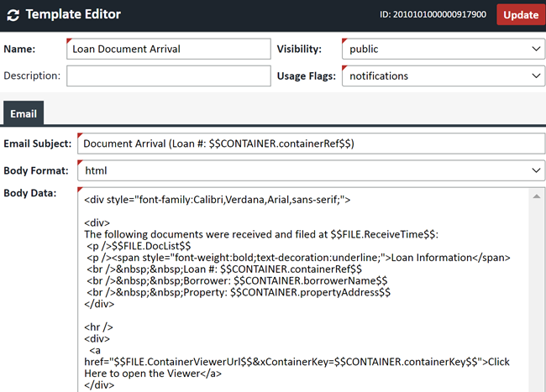Expand the Usage Flags dropdown showing notifications
The width and height of the screenshot is (546, 392).
tap(443, 76)
